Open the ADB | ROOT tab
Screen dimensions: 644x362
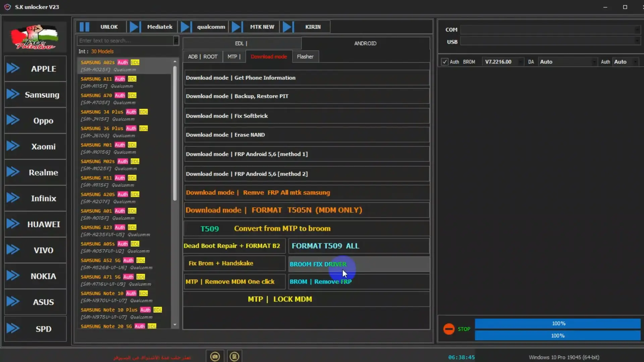pos(203,57)
